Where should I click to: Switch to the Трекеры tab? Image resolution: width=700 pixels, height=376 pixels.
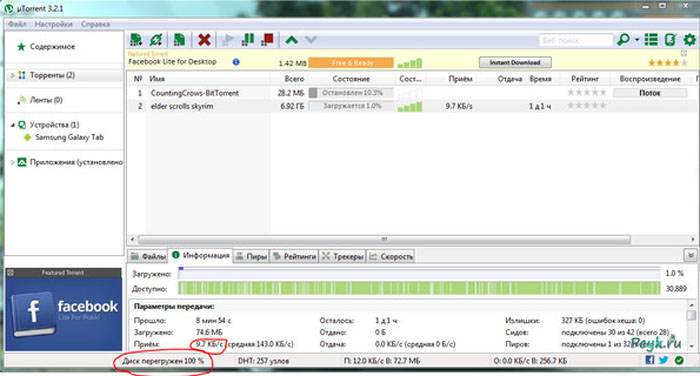[x=343, y=256]
